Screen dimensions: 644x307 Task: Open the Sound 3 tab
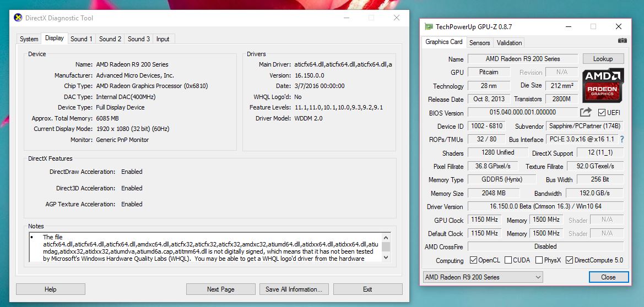click(x=139, y=39)
